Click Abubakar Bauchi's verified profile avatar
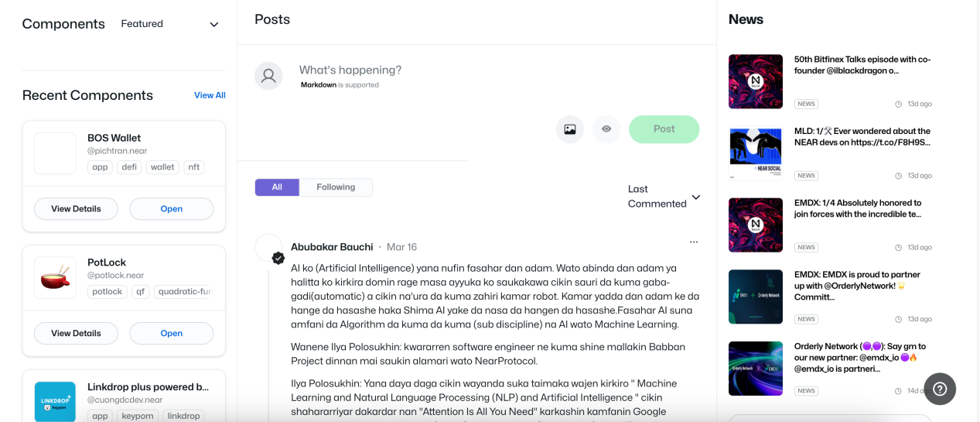The height and width of the screenshot is (422, 980). point(269,249)
